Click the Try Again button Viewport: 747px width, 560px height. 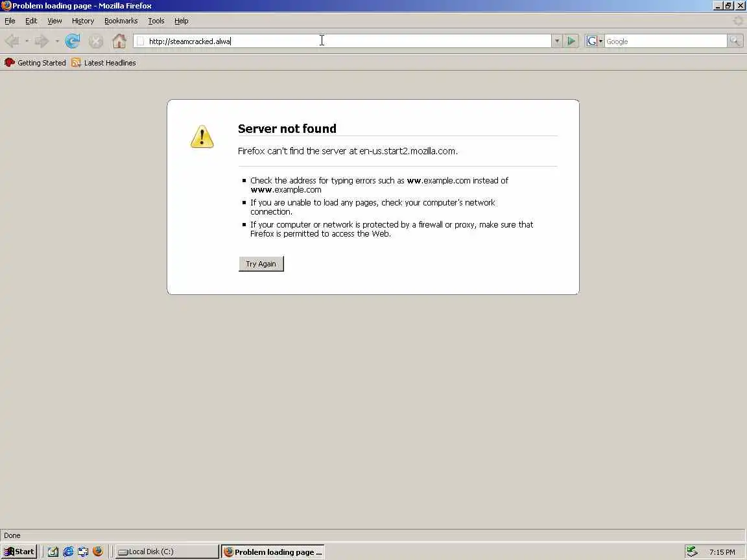(261, 264)
